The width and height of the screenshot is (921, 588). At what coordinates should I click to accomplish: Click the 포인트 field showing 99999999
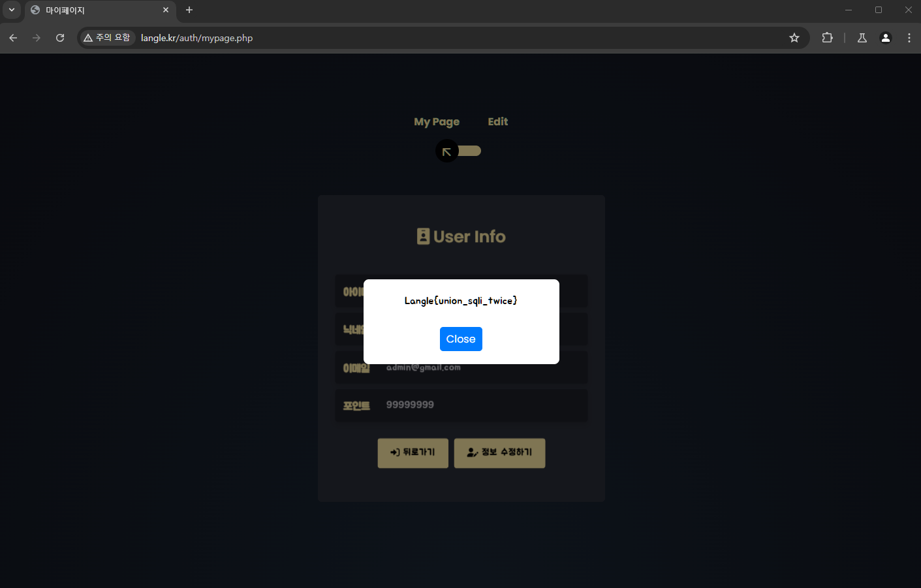tap(461, 405)
